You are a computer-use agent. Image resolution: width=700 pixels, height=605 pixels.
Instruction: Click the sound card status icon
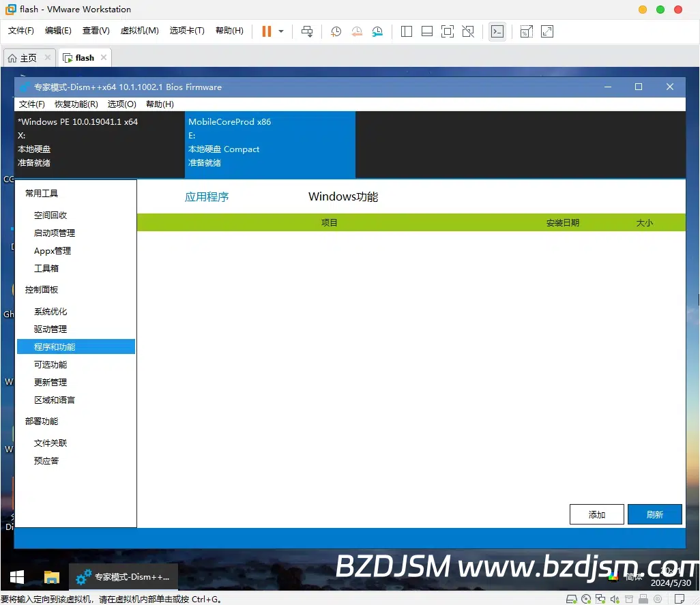pos(615,599)
